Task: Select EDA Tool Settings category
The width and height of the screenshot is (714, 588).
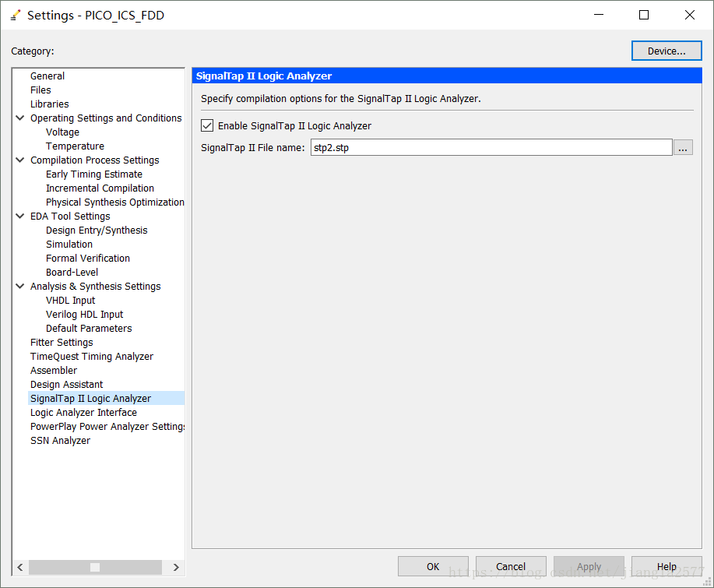Action: point(70,217)
